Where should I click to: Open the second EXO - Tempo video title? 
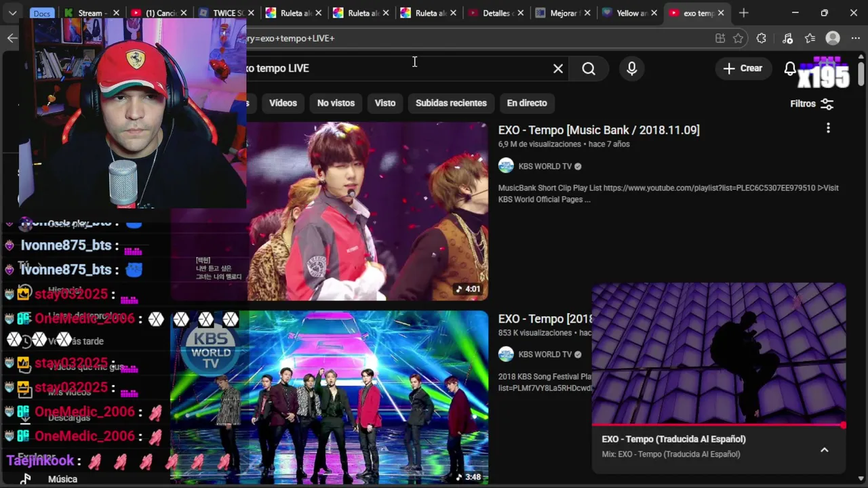[x=545, y=319]
